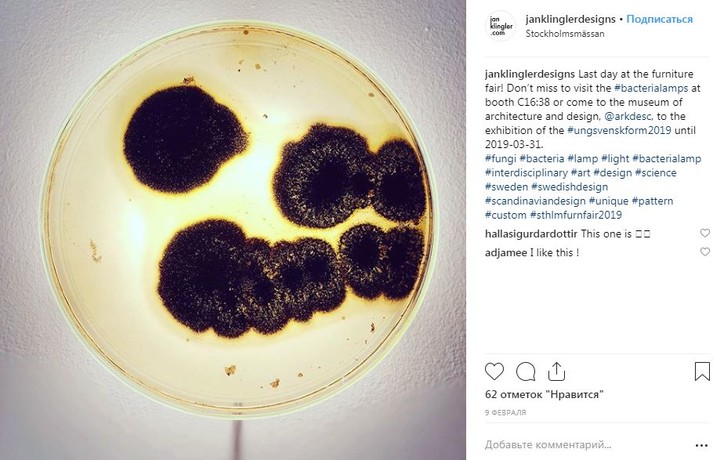The width and height of the screenshot is (713, 460).
Task: Share the post with the upload arrow icon
Action: pyautogui.click(x=556, y=371)
